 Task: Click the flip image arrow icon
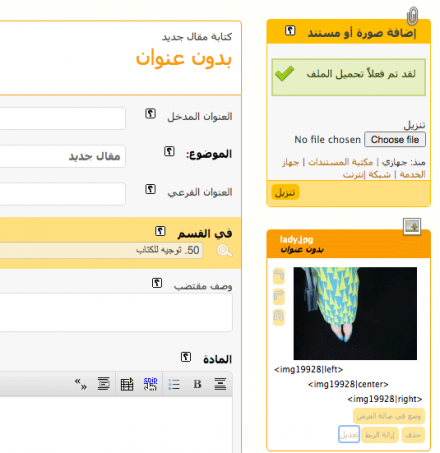(x=279, y=316)
